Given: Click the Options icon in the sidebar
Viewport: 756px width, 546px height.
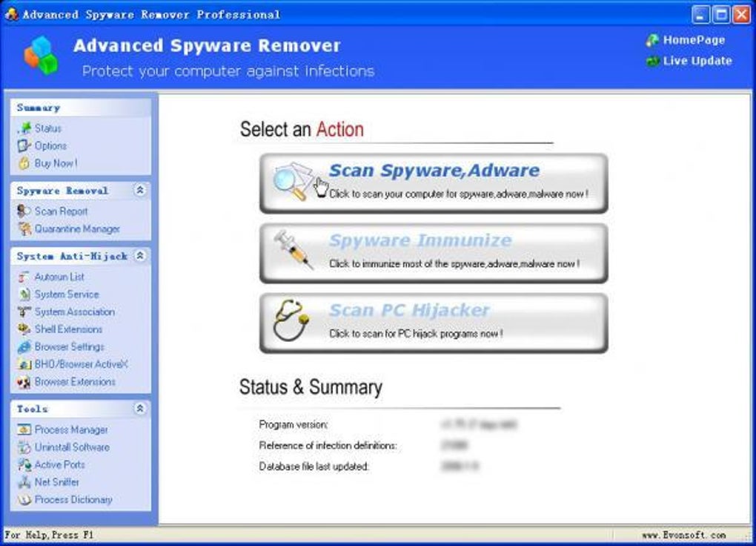Looking at the screenshot, I should tap(24, 145).
